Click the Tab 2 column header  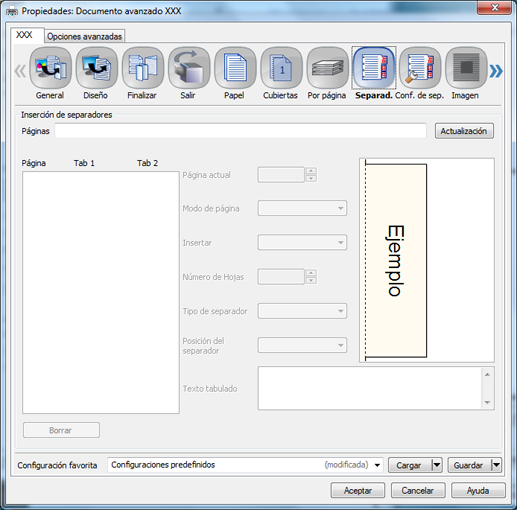pyautogui.click(x=147, y=163)
